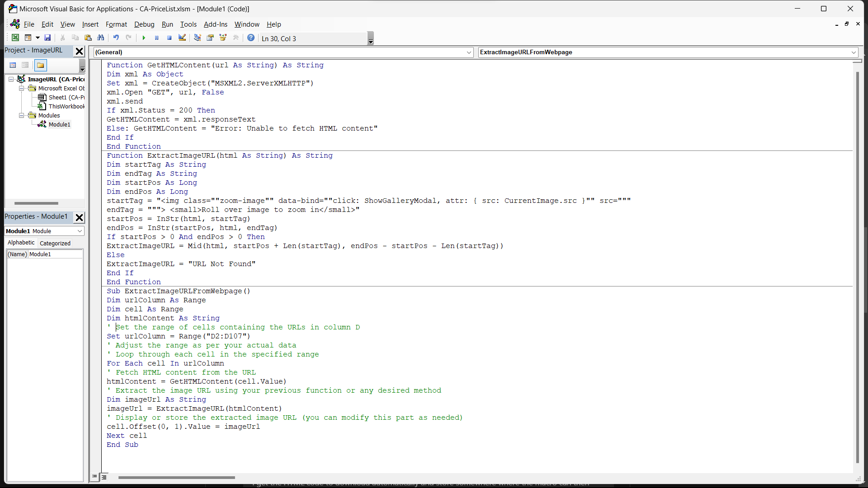This screenshot has height=488, width=868.
Task: Open the (General) object dropdown
Action: [x=469, y=52]
